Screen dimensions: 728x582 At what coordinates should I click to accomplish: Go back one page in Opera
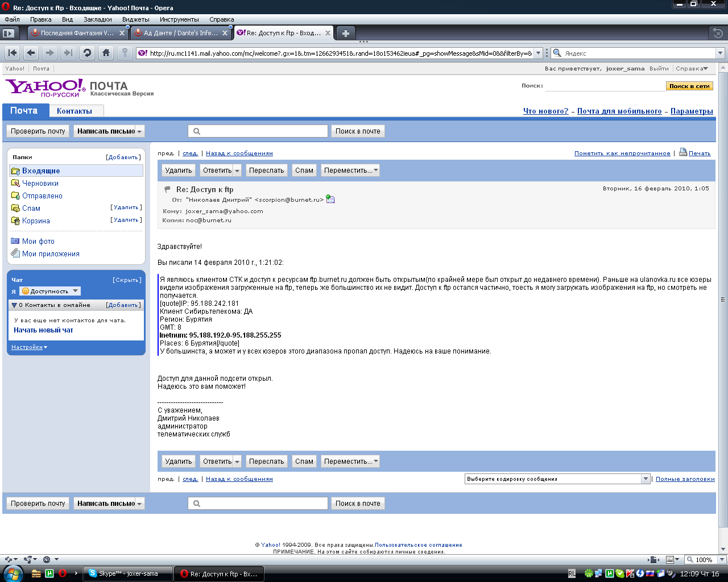[x=31, y=53]
